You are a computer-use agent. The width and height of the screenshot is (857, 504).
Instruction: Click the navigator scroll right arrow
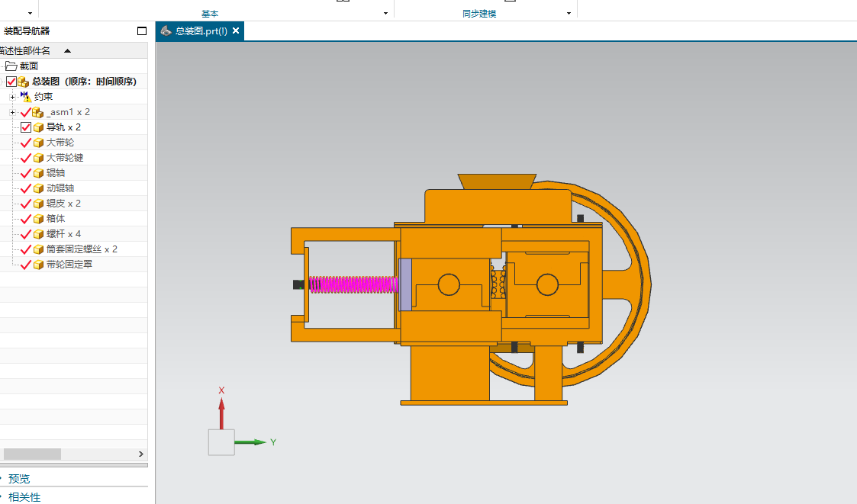pos(141,454)
